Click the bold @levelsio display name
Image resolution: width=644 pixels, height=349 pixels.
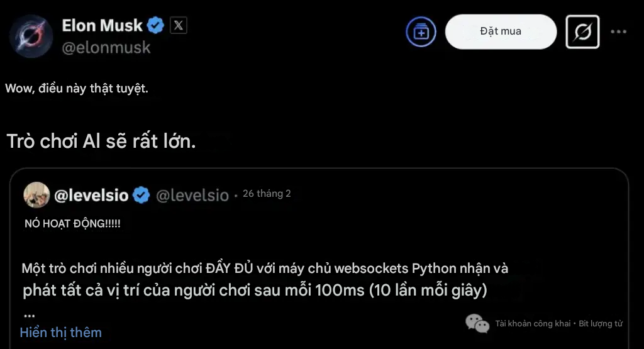91,195
